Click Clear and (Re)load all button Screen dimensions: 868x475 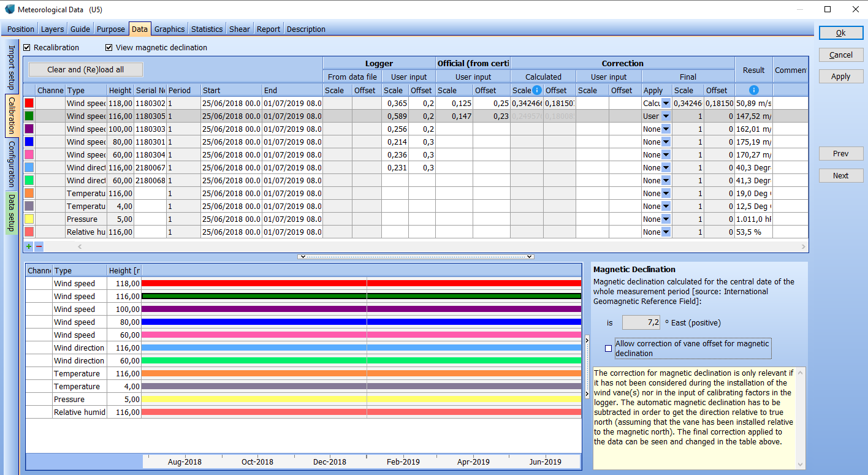86,70
